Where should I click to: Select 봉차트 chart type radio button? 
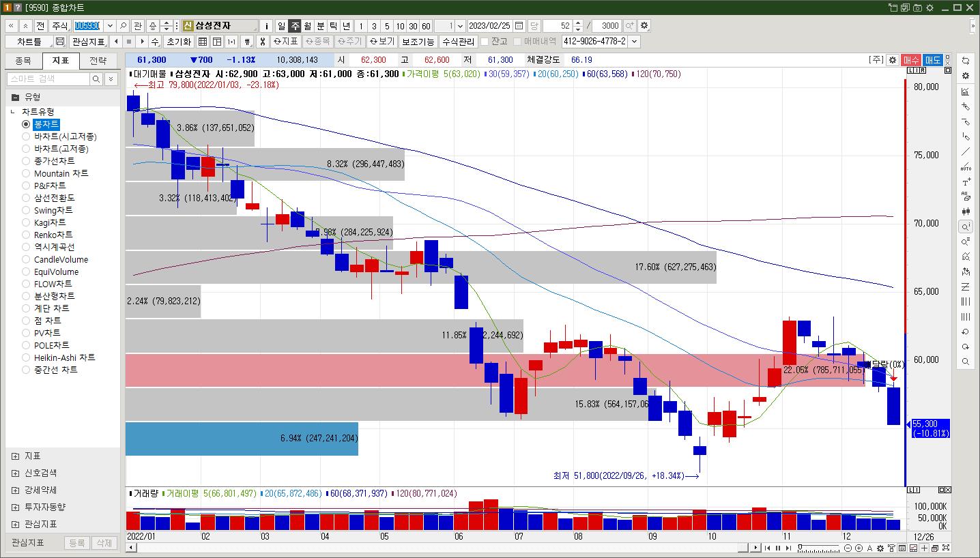pos(26,124)
